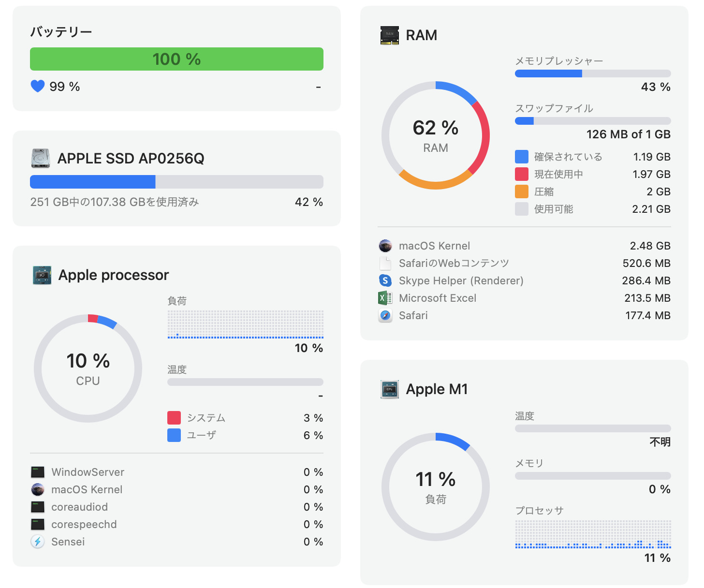704x588 pixels.
Task: Click the Sensei lightning bolt icon
Action: pos(38,542)
